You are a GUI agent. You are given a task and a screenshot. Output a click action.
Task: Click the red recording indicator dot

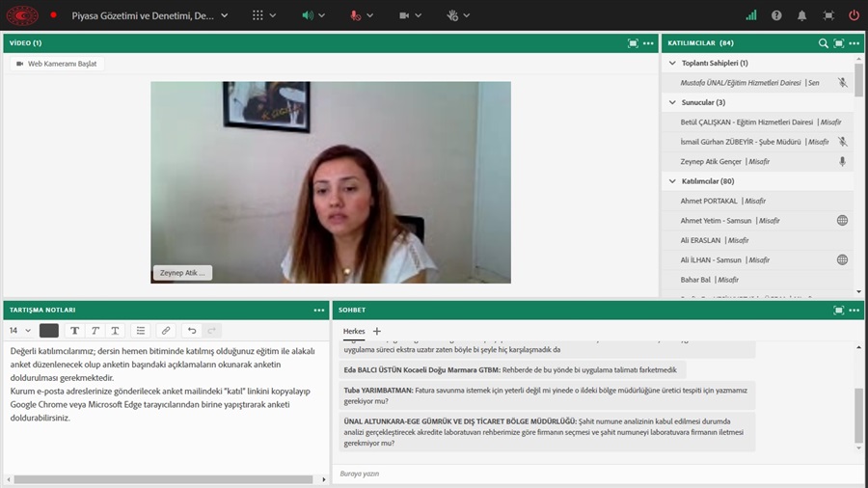53,15
